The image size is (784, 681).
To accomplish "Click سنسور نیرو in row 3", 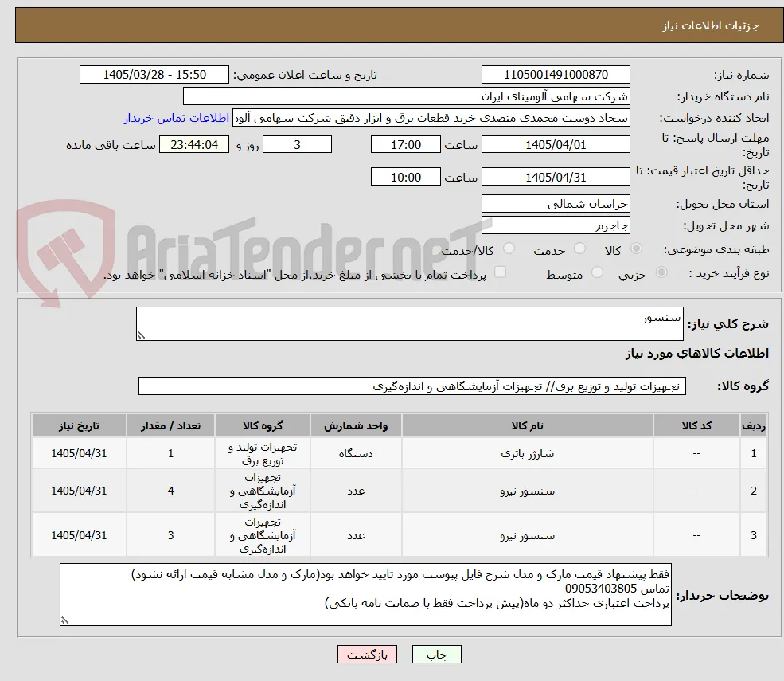I will pyautogui.click(x=527, y=535).
